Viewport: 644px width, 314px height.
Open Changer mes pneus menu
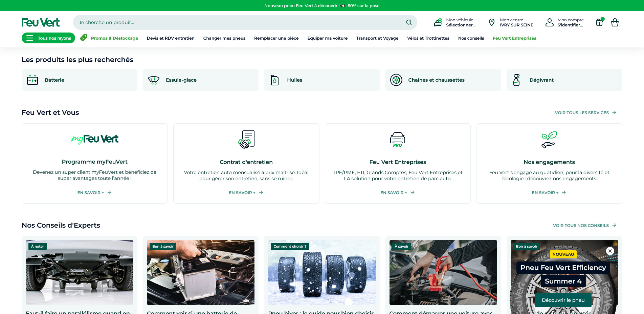224,38
